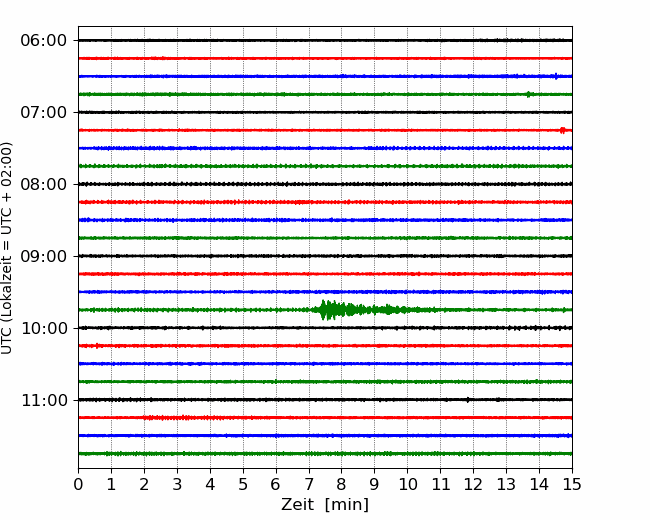Click the 11:00 time axis label

[44, 400]
